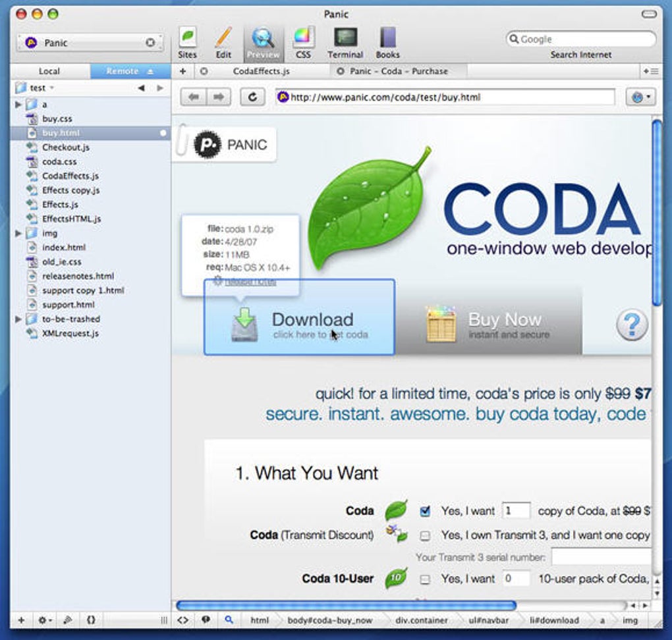The width and height of the screenshot is (672, 640).
Task: Click the magnifier inspect icon in status bar
Action: pyautogui.click(x=229, y=620)
